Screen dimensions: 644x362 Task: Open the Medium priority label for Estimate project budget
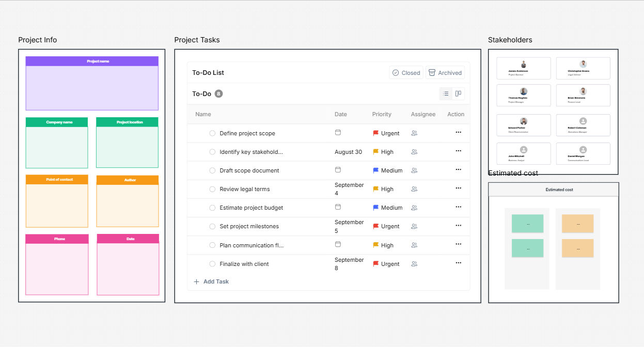tap(391, 208)
